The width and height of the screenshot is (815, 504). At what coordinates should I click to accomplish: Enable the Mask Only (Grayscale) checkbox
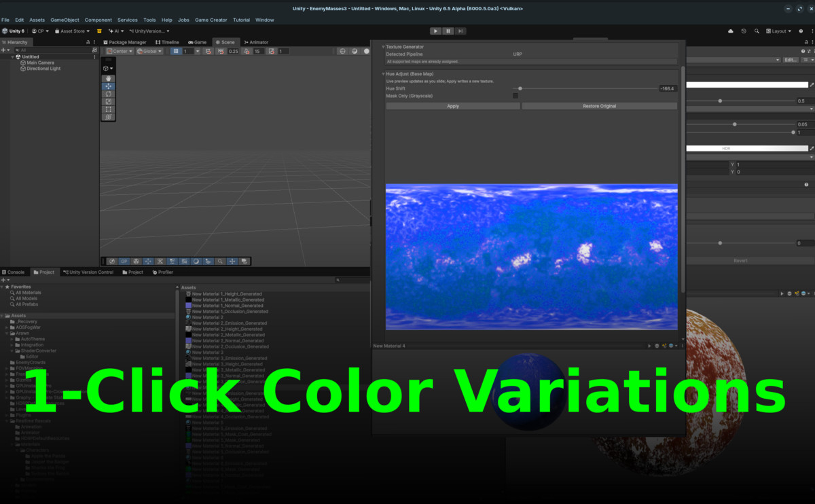click(x=515, y=96)
